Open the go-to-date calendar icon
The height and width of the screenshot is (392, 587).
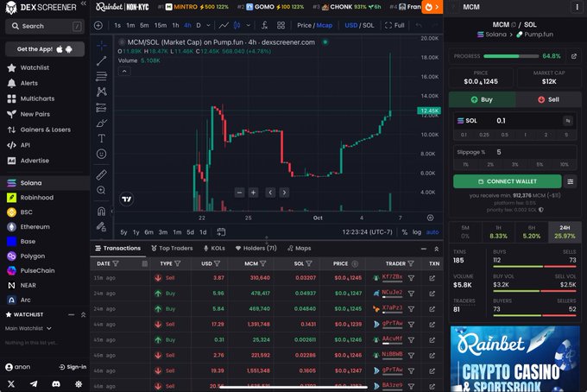coord(221,232)
